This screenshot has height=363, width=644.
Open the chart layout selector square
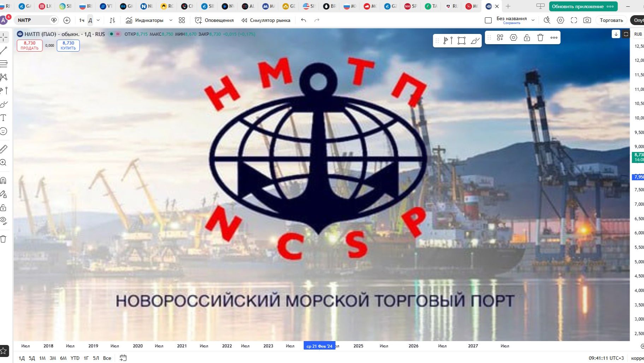pos(488,20)
